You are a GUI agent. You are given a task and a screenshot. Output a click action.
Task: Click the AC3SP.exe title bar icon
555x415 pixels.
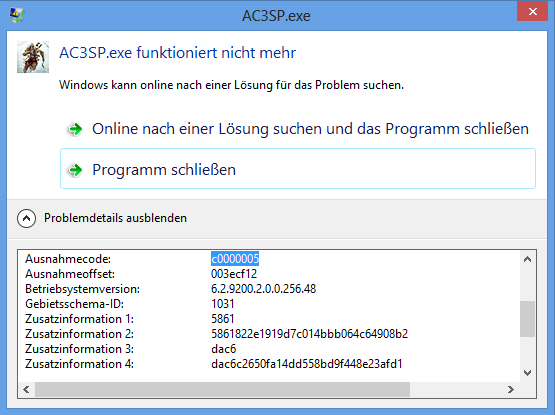click(x=17, y=15)
